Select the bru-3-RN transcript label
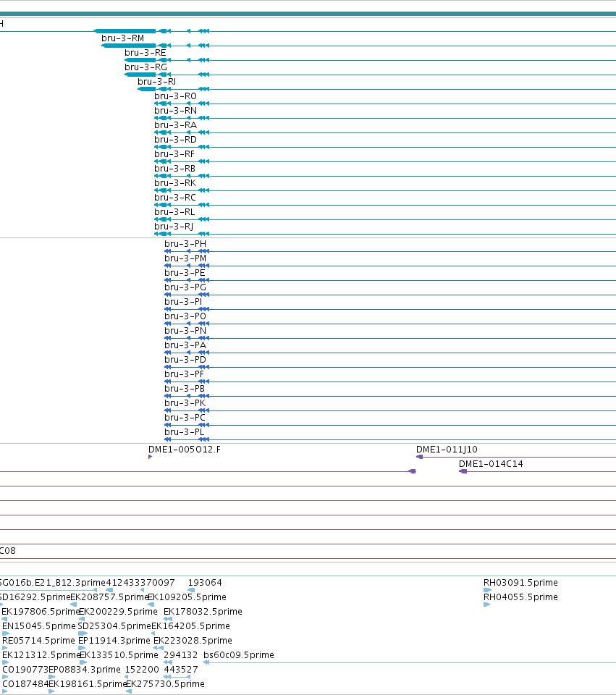This screenshot has width=616, height=695. pos(175,111)
